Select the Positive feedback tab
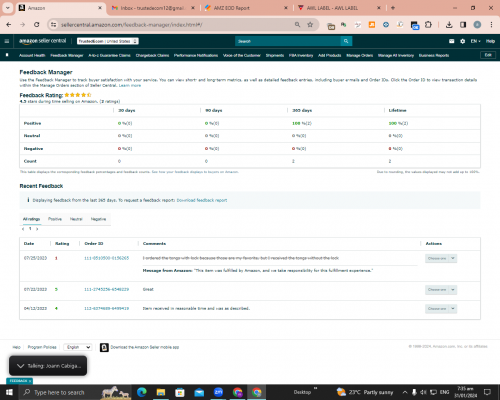Image resolution: width=500 pixels, height=400 pixels. (55, 219)
